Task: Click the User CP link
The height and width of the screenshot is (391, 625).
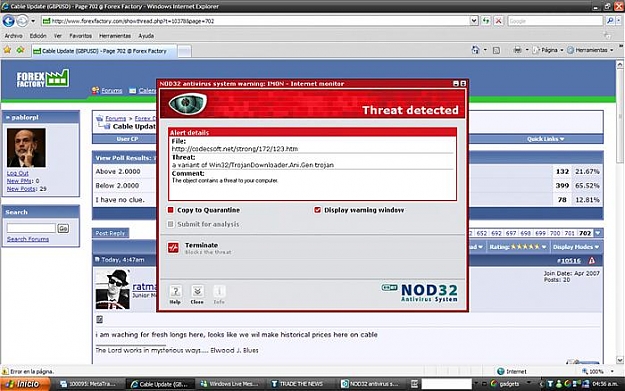Action: 127,139
